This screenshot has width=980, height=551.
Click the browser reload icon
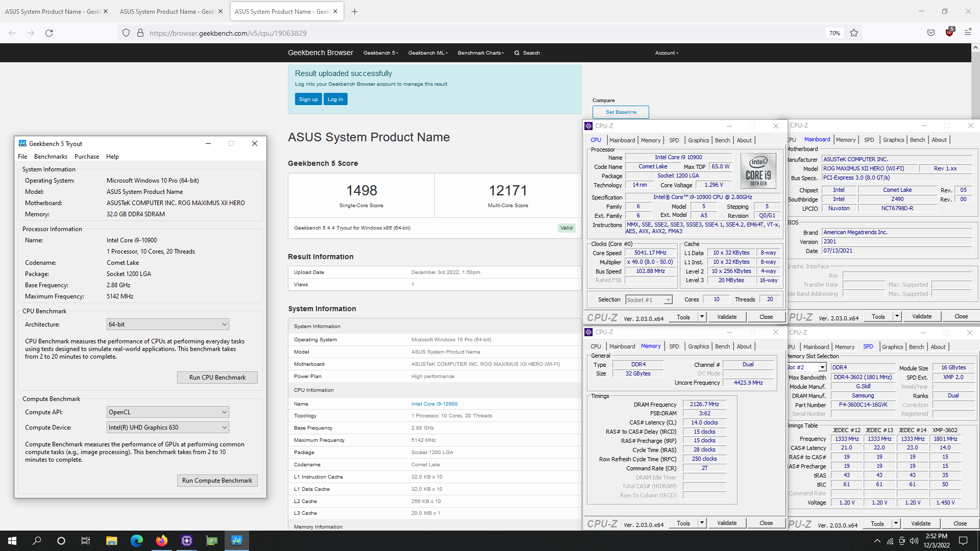coord(49,33)
